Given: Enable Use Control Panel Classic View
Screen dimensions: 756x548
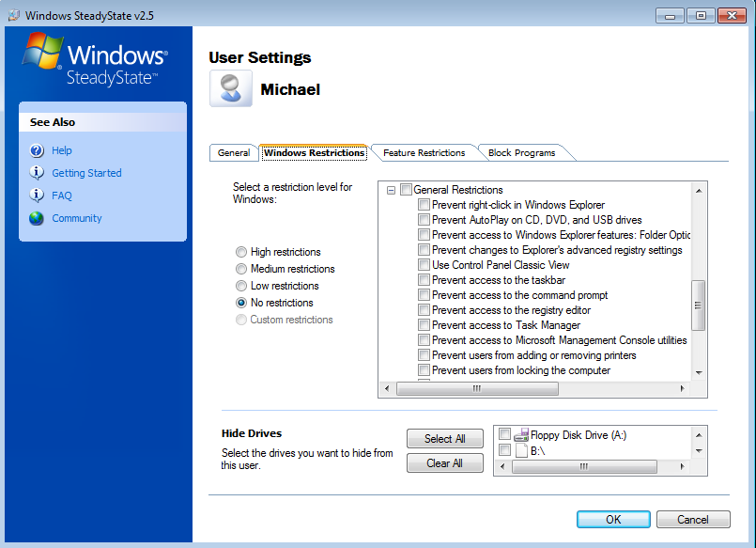Looking at the screenshot, I should [x=424, y=265].
